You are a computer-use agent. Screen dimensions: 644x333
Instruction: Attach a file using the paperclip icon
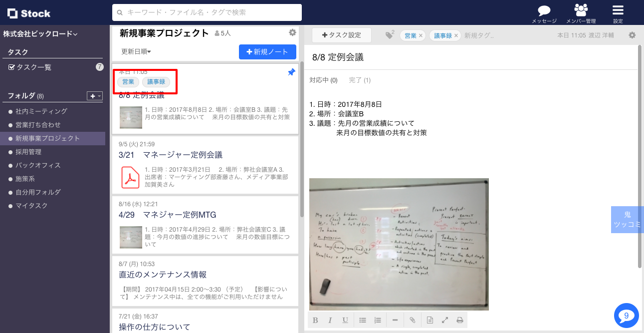coord(413,320)
